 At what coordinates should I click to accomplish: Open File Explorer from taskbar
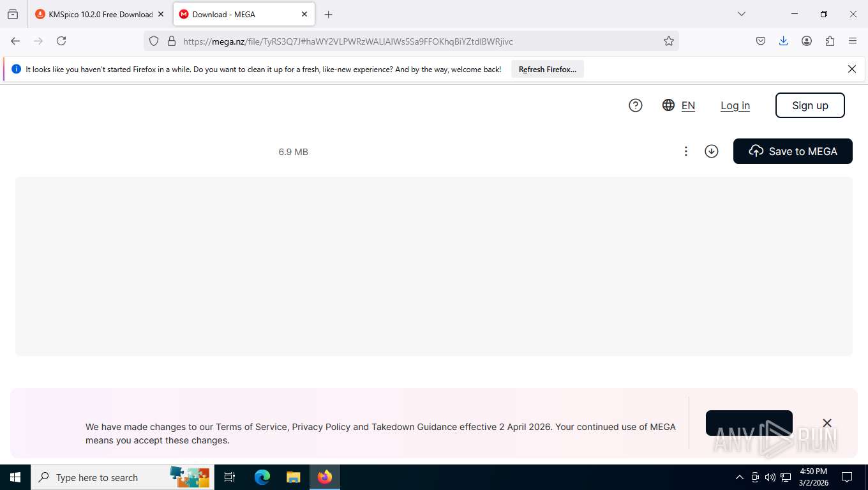click(293, 477)
